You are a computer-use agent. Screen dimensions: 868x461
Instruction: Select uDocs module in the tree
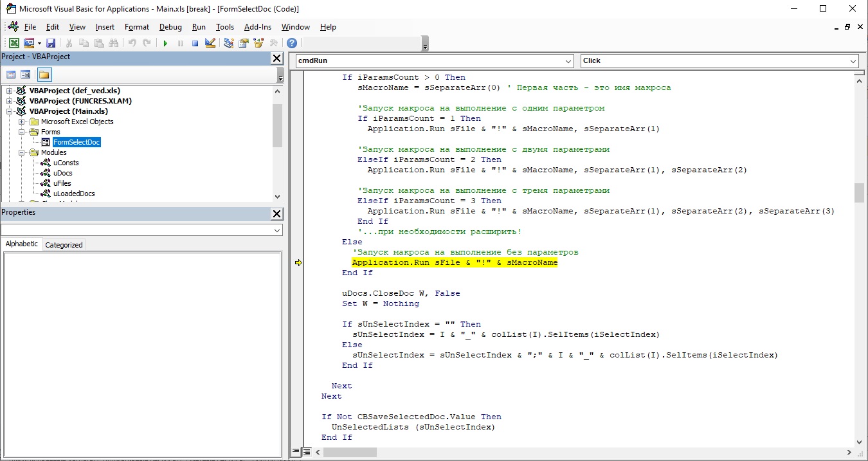[x=62, y=173]
